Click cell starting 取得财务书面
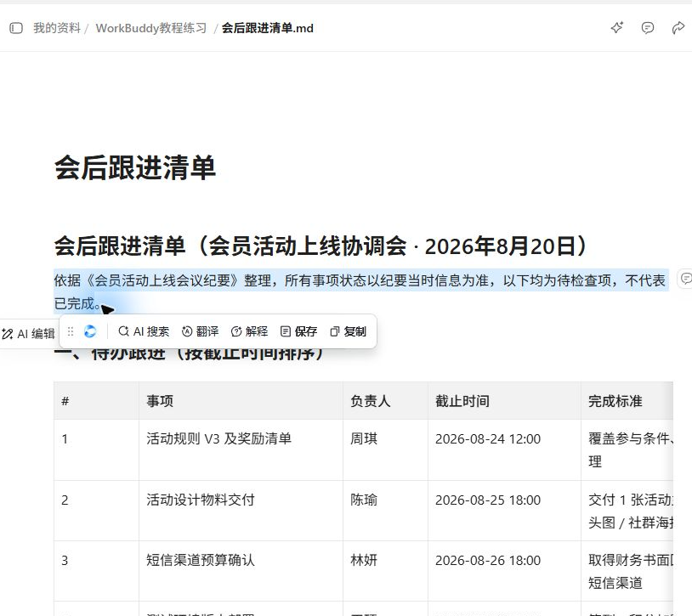This screenshot has width=692, height=616. point(627,571)
